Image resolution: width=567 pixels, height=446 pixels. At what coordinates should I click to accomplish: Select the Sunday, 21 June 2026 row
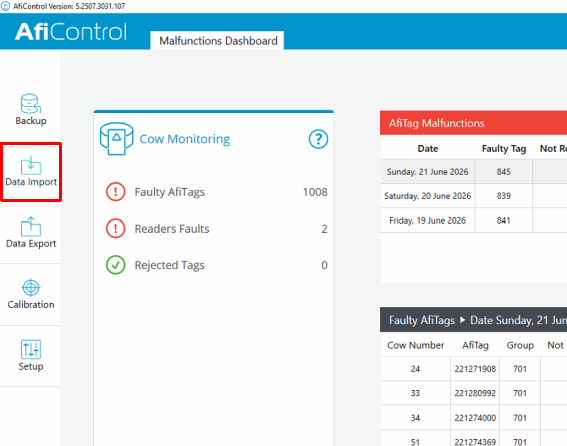click(x=473, y=171)
